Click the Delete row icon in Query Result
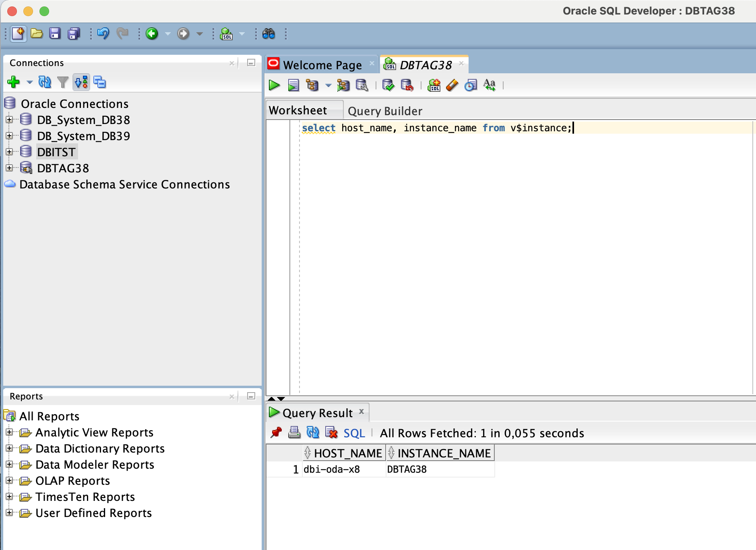This screenshot has height=550, width=756. click(x=331, y=433)
